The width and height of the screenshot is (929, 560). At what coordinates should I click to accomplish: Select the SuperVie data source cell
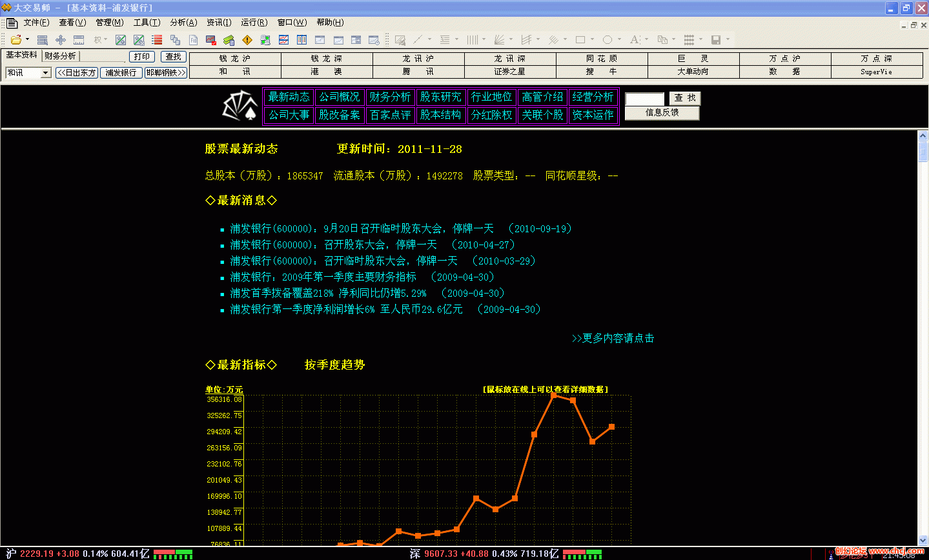click(877, 72)
